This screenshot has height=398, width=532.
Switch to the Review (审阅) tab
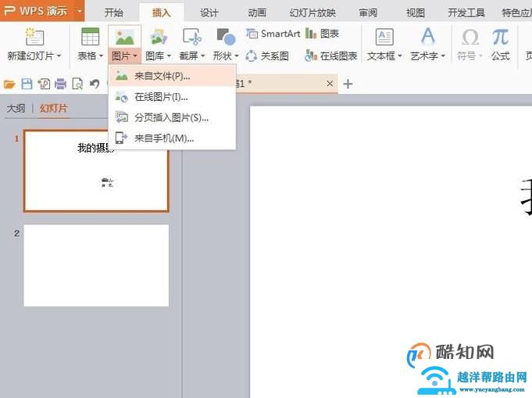pyautogui.click(x=368, y=13)
